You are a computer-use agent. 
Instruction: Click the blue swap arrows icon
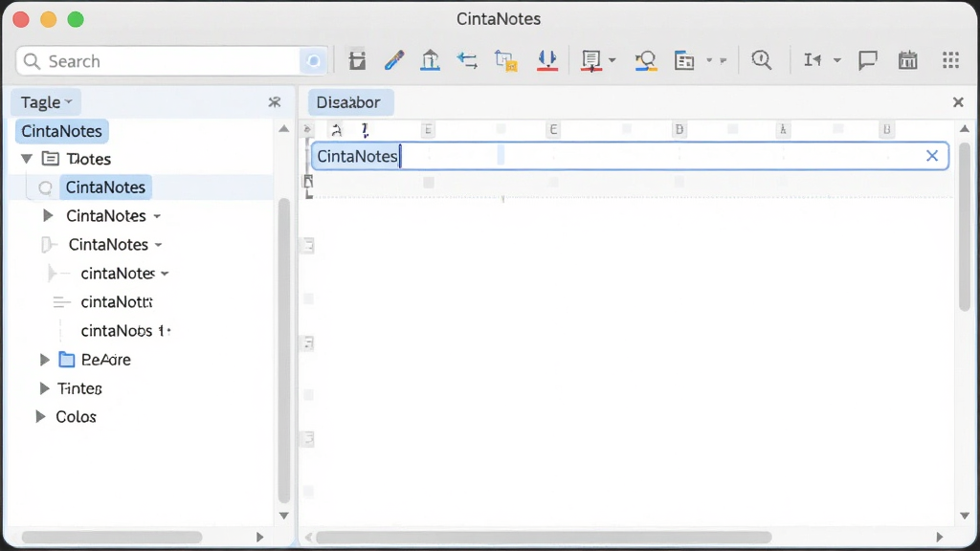(467, 60)
